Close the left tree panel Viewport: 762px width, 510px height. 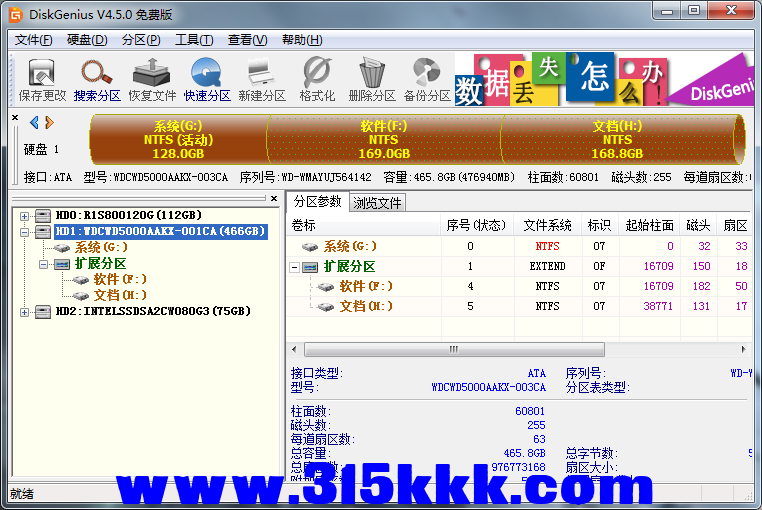[274, 198]
